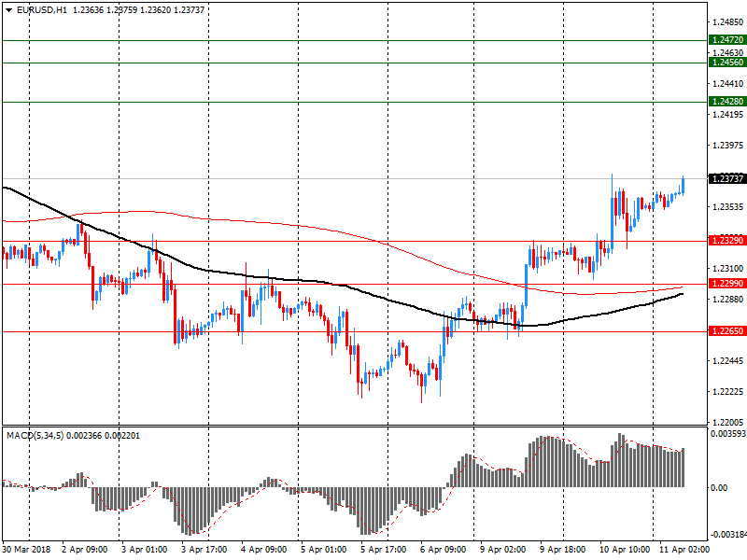Click the 1.23975 price scale value
Viewport: 747px width, 560px height.
coord(727,146)
